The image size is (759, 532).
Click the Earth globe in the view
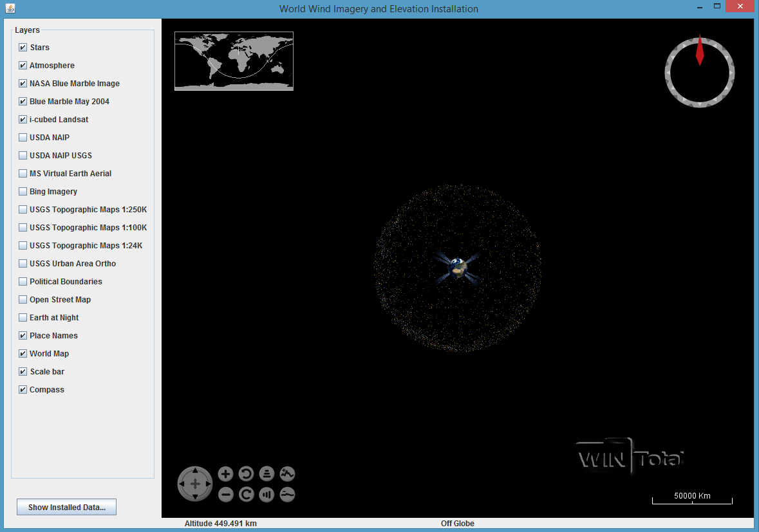(458, 268)
